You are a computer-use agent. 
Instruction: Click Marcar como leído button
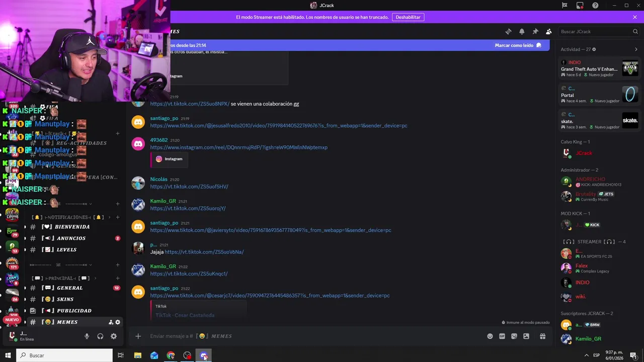click(x=518, y=45)
